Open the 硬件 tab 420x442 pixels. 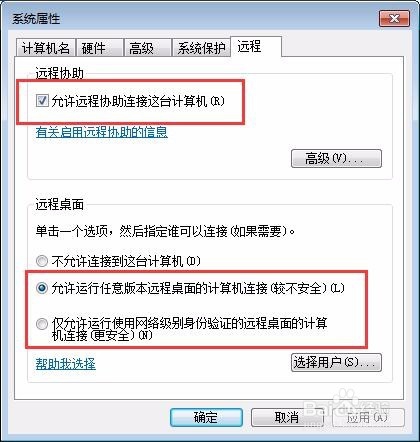click(100, 48)
